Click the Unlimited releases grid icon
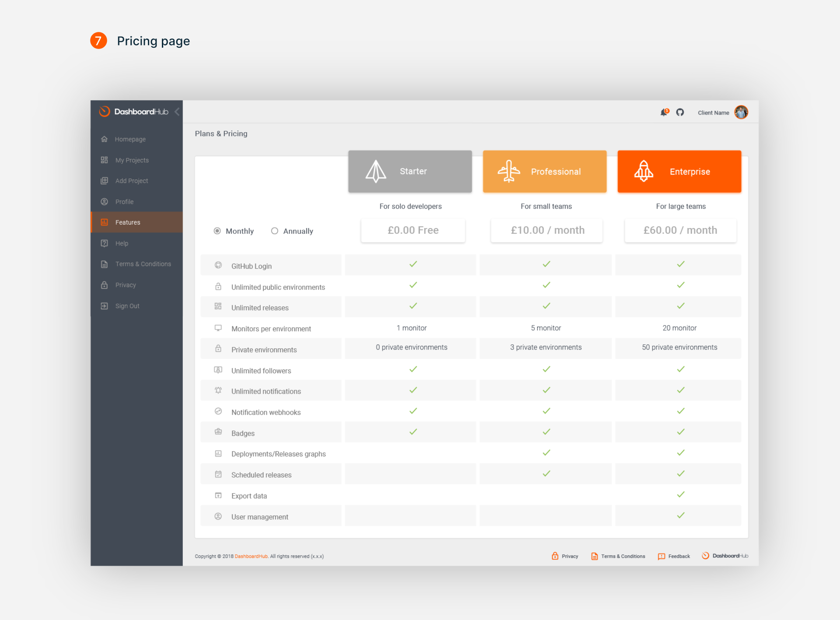Screen dimensions: 840x620 pos(218,306)
